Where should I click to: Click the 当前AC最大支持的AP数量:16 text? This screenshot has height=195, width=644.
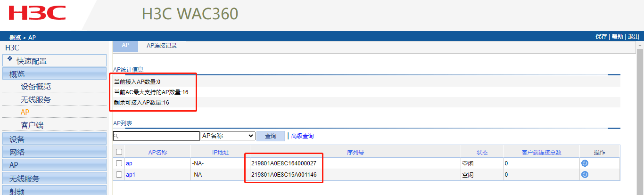[151, 92]
